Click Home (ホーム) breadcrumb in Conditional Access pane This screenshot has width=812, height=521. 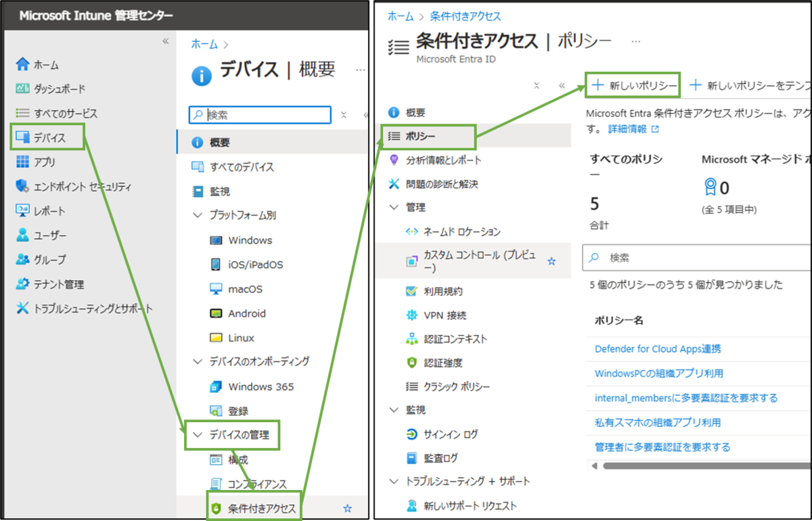click(x=401, y=16)
